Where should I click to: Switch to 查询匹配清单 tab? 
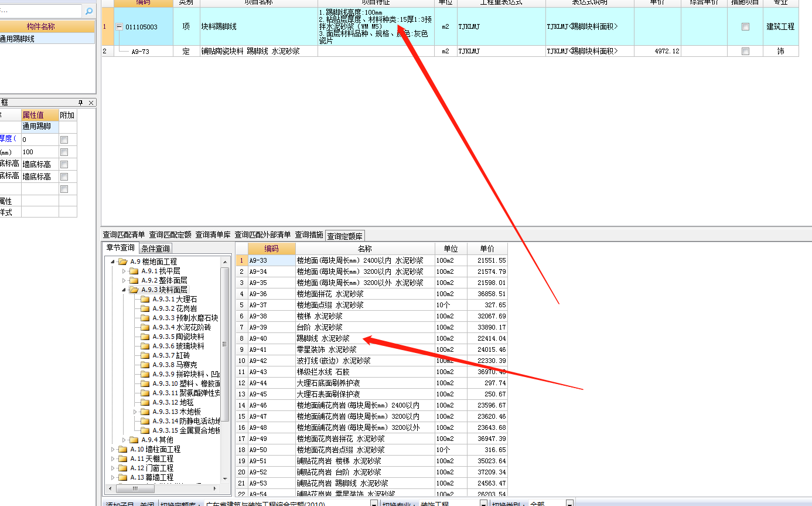124,235
